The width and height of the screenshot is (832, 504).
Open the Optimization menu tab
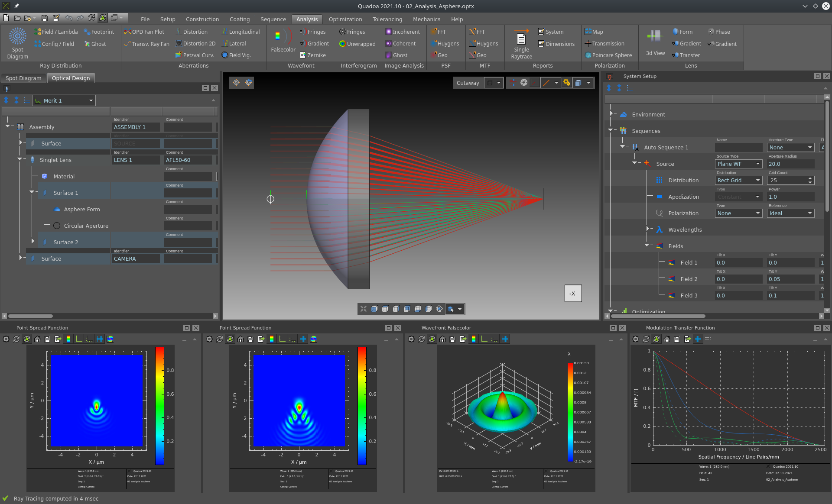pyautogui.click(x=345, y=19)
